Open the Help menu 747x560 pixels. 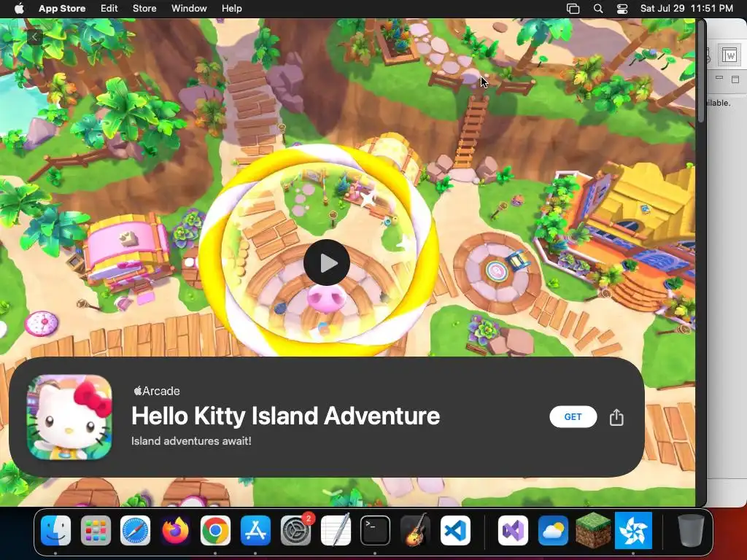[x=231, y=9]
